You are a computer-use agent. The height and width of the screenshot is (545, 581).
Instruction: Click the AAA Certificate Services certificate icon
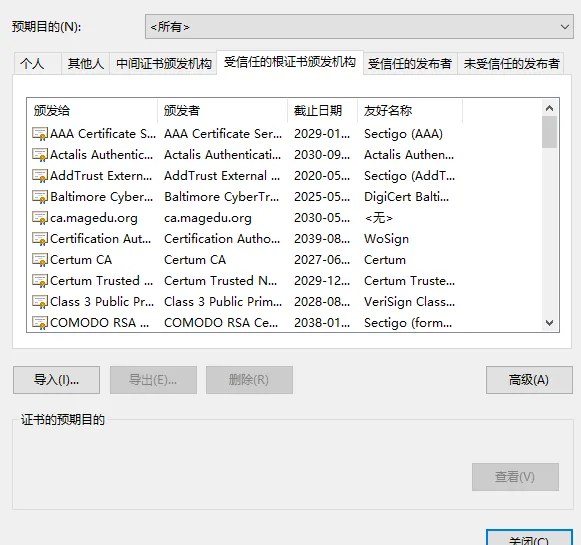tap(40, 134)
